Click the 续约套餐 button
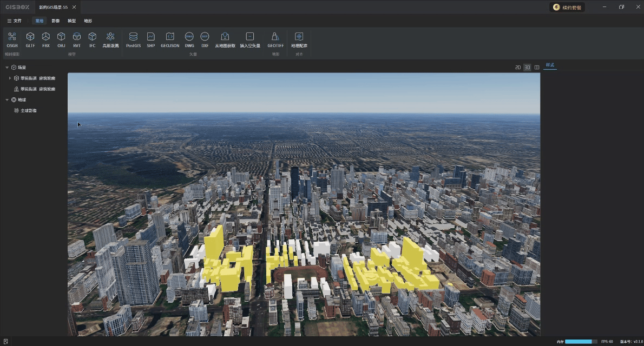 [567, 8]
